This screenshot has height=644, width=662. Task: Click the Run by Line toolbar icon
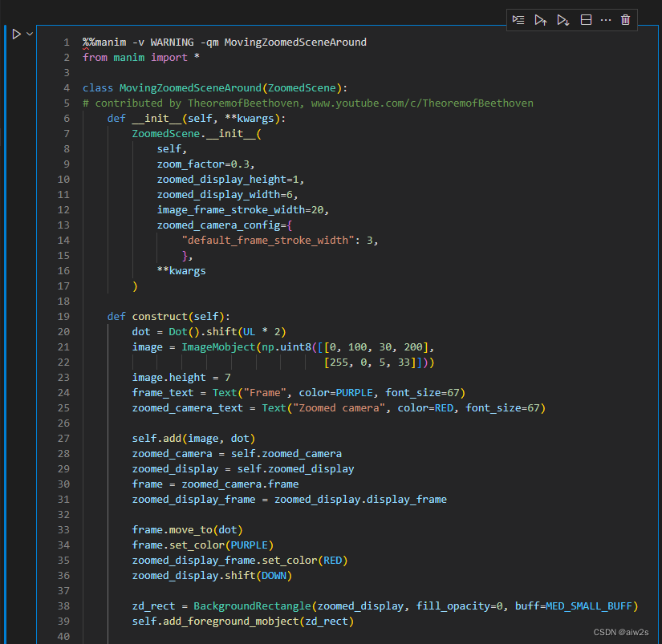pyautogui.click(x=518, y=20)
